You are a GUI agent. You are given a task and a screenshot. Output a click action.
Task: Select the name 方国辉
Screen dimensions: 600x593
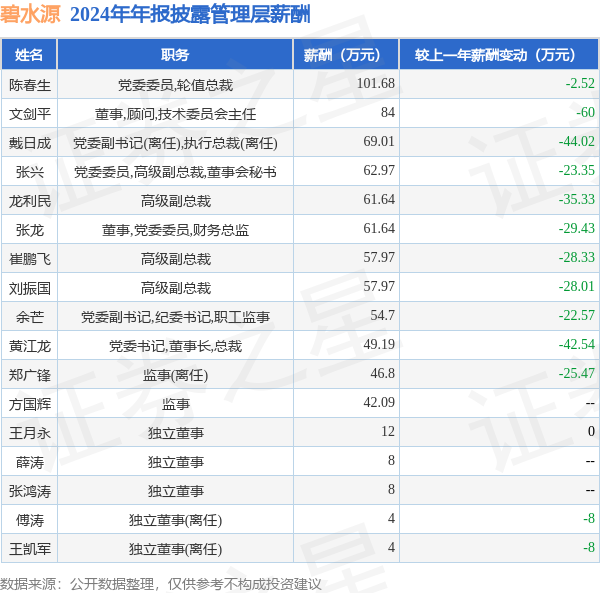[x=30, y=404]
